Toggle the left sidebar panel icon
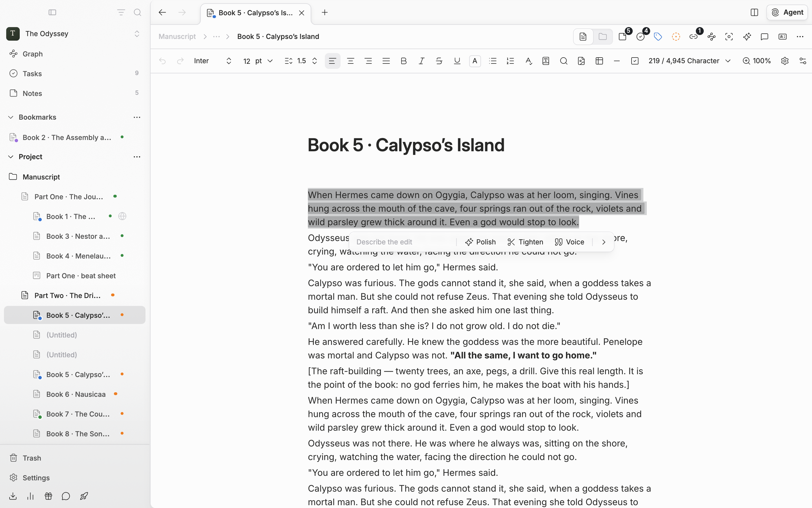This screenshot has height=508, width=812. point(52,12)
